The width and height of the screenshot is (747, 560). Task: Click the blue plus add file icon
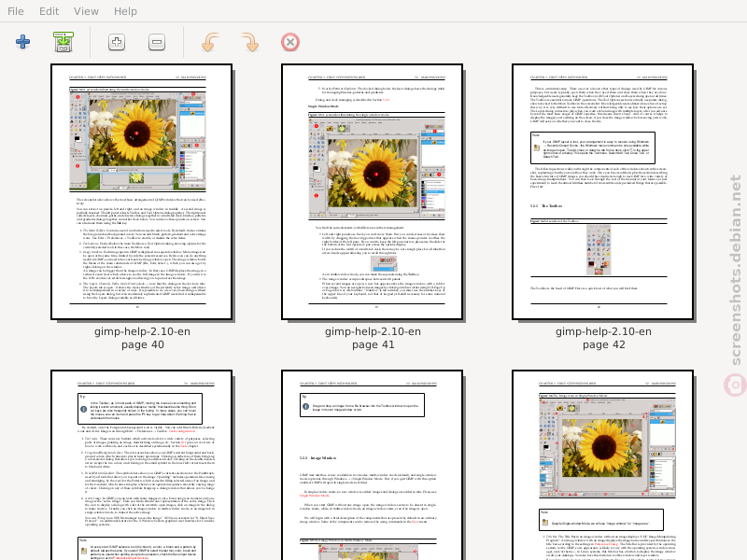click(x=22, y=42)
